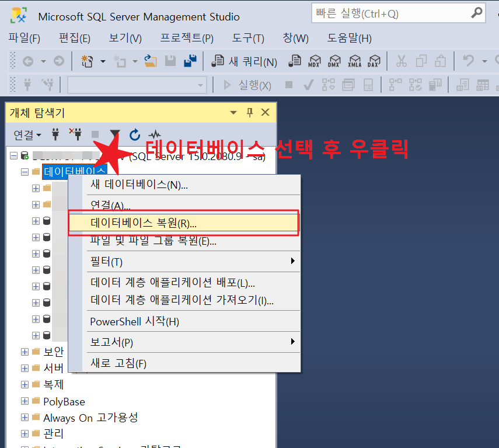Open the 연결 dropdown in Object Explorer
The height and width of the screenshot is (448, 499).
[27, 135]
